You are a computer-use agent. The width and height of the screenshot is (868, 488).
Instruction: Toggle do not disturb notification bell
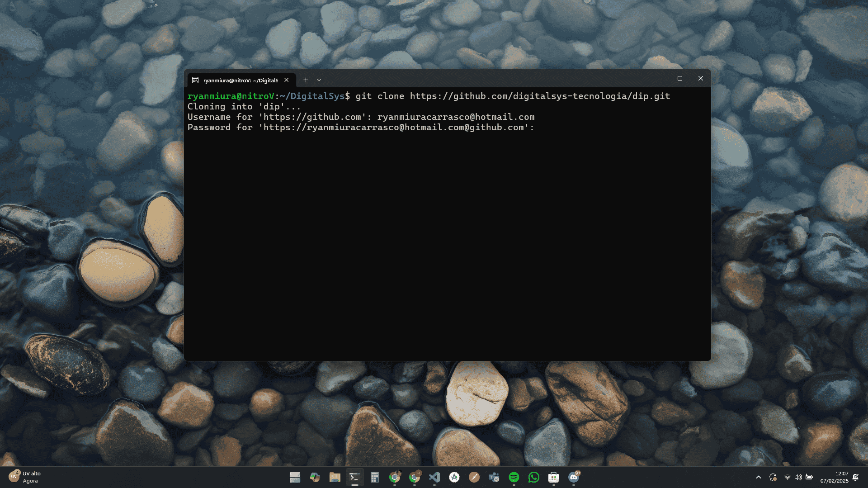pos(856,477)
